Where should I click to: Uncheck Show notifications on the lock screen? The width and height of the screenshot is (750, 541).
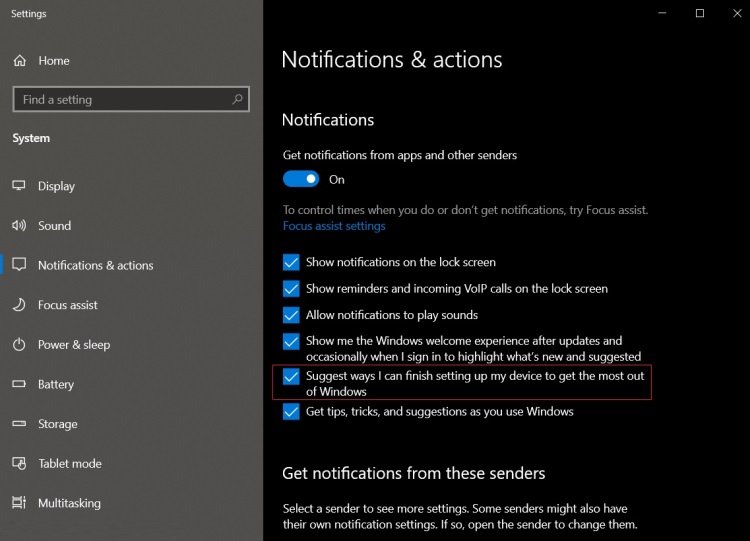click(291, 262)
